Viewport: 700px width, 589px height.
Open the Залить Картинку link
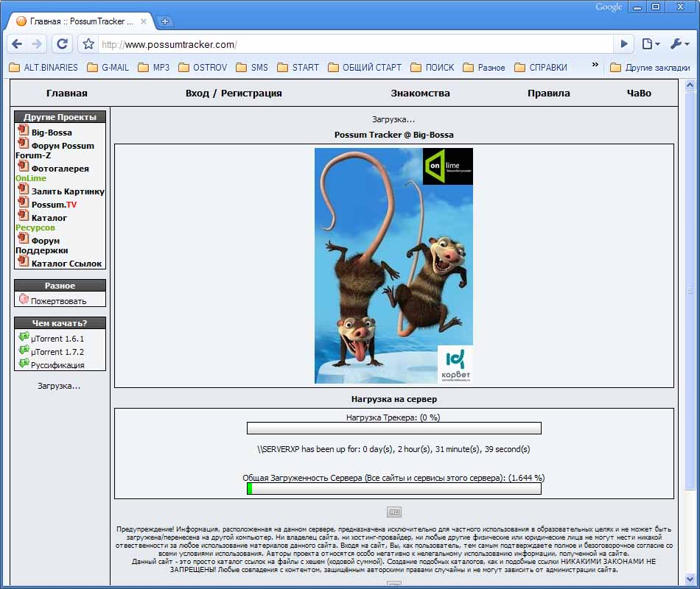point(68,191)
